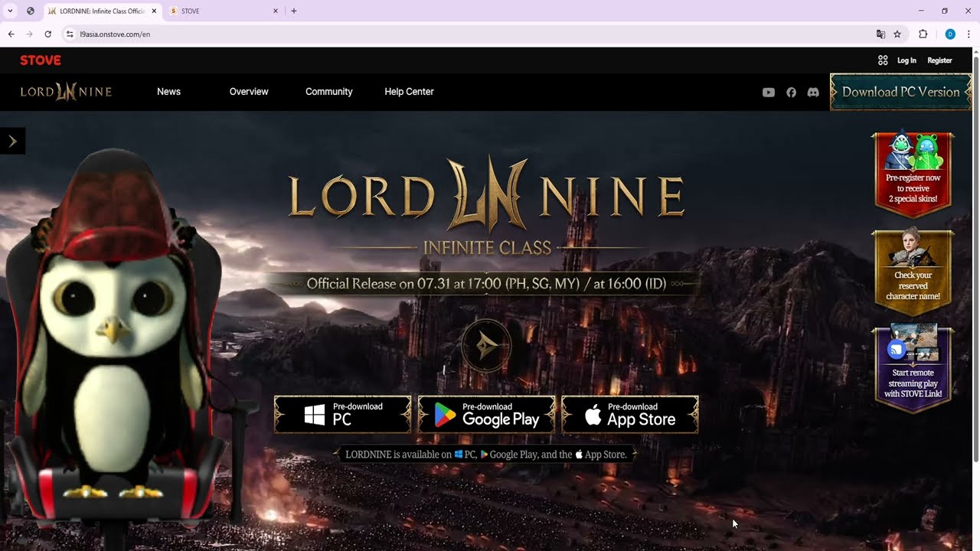
Task: Click the page vertical scrollbar
Action: pyautogui.click(x=975, y=258)
